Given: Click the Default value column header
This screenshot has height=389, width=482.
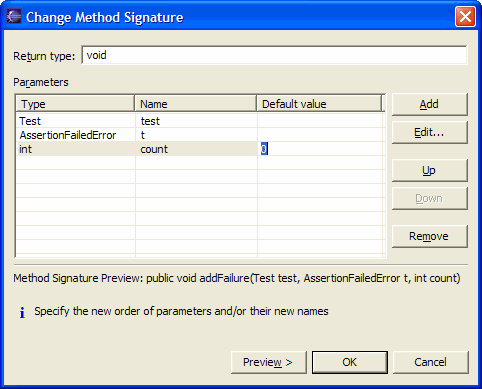Looking at the screenshot, I should (319, 104).
